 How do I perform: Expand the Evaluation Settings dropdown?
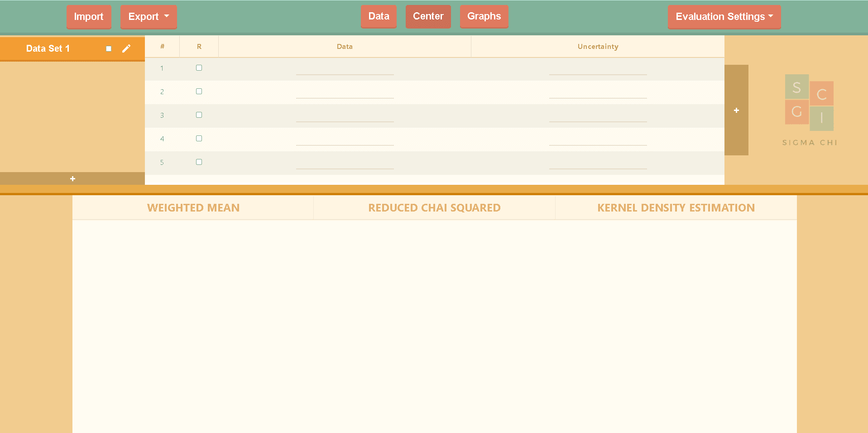click(724, 17)
